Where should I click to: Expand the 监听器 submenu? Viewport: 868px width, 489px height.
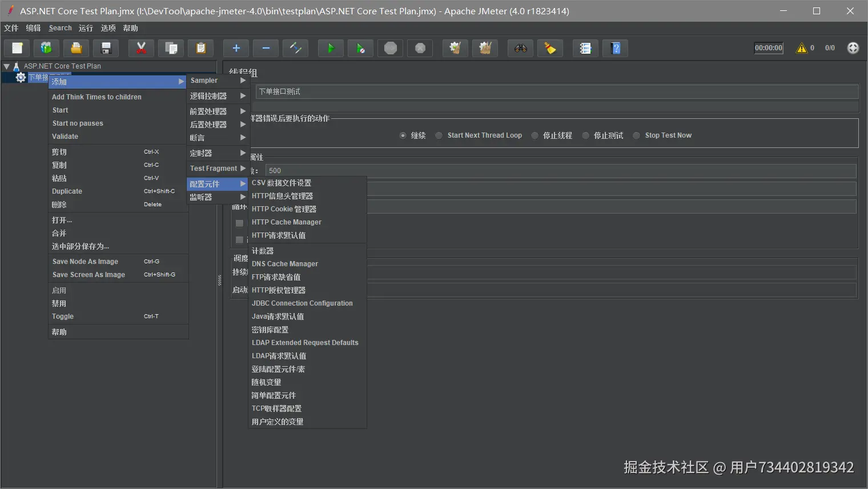[218, 197]
